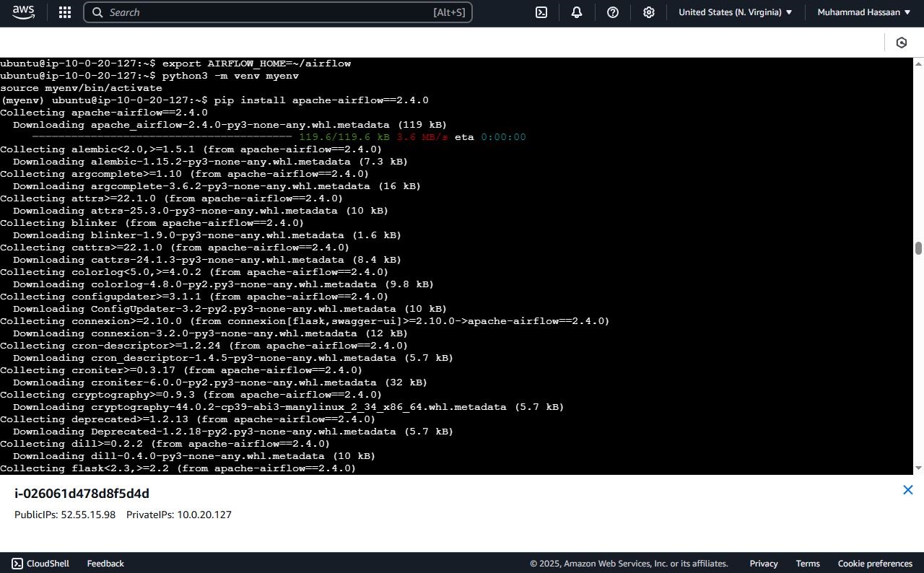This screenshot has width=924, height=573.
Task: Expand the Muhammad Hassaan account menu
Action: coord(864,12)
